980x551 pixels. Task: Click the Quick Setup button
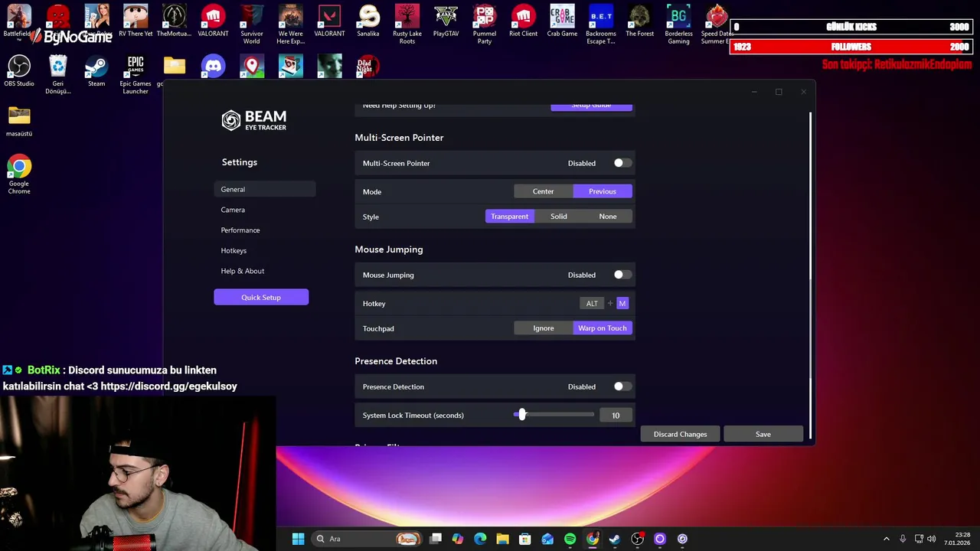(261, 297)
